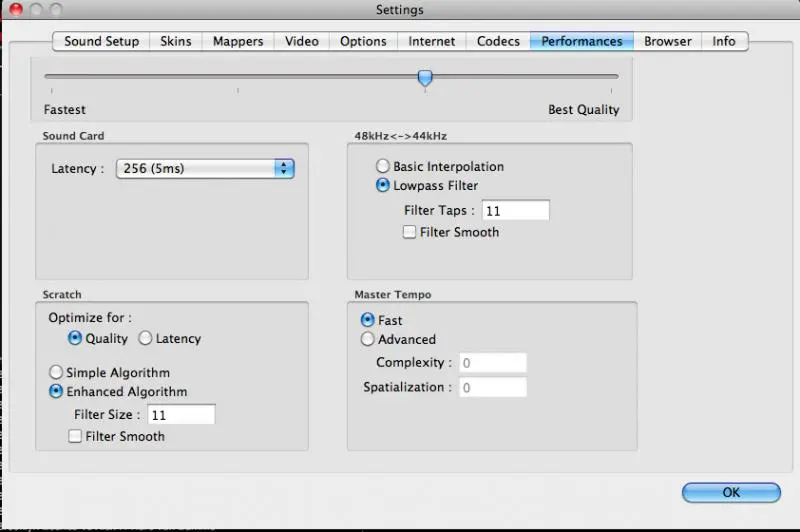The height and width of the screenshot is (532, 800).
Task: Show the Info tab
Action: point(724,41)
